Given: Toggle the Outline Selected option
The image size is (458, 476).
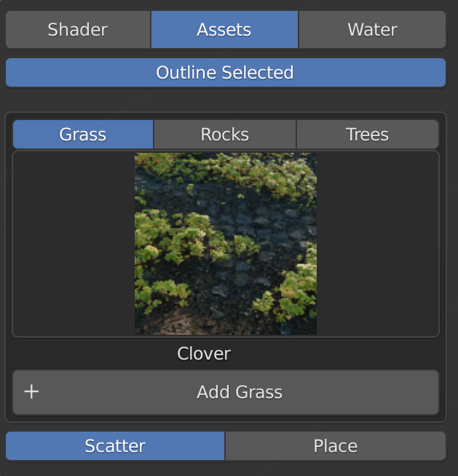Looking at the screenshot, I should tap(225, 73).
